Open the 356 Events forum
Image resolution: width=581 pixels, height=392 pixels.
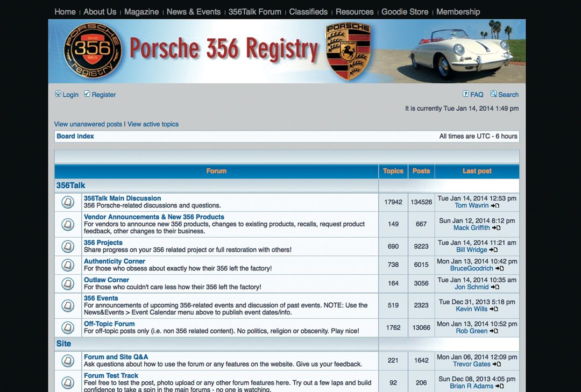101,298
